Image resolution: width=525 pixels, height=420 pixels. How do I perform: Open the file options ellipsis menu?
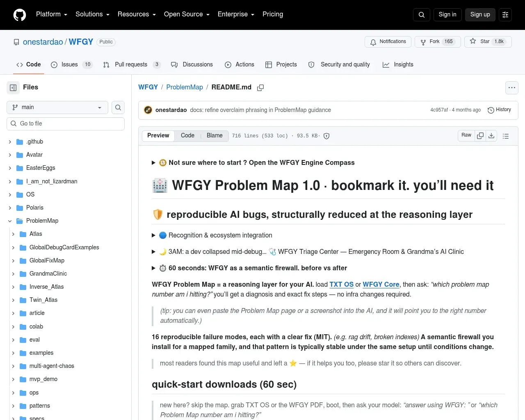[512, 88]
